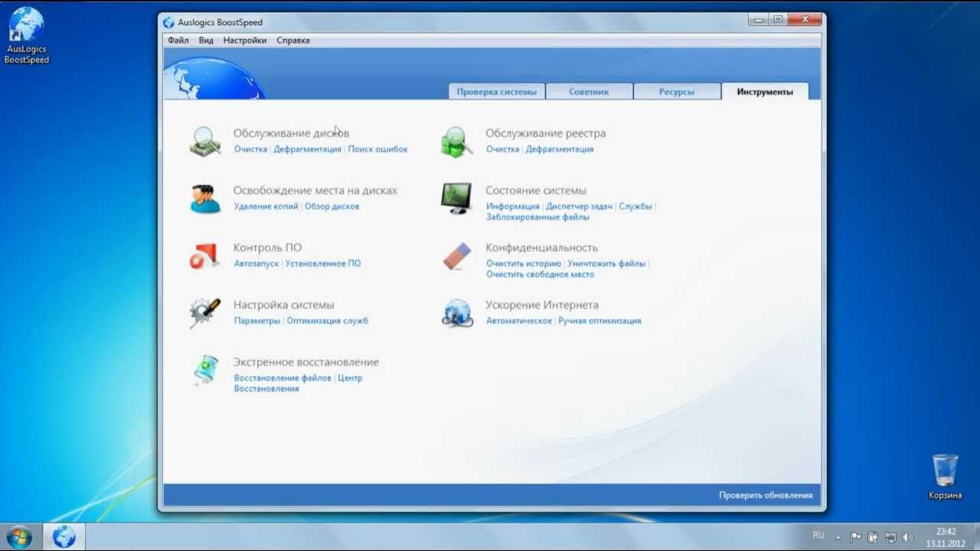The image size is (980, 551).
Task: Open the Диспетчер задач link
Action: pos(580,207)
